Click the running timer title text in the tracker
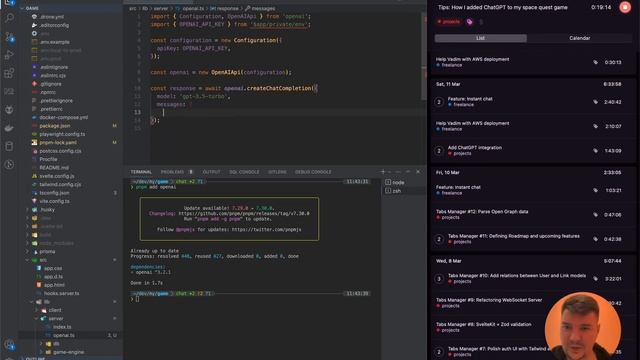The width and height of the screenshot is (640, 360). (x=502, y=7)
